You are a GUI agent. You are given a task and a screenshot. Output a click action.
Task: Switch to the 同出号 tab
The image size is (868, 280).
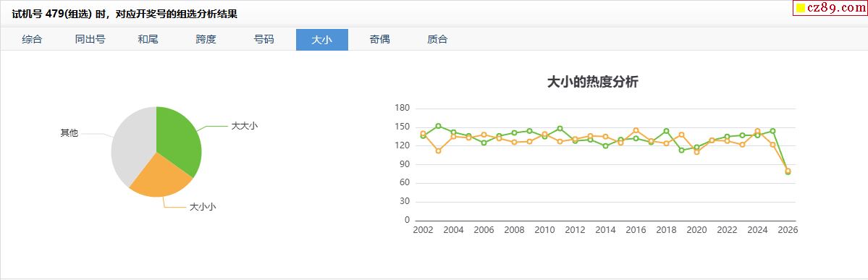90,39
